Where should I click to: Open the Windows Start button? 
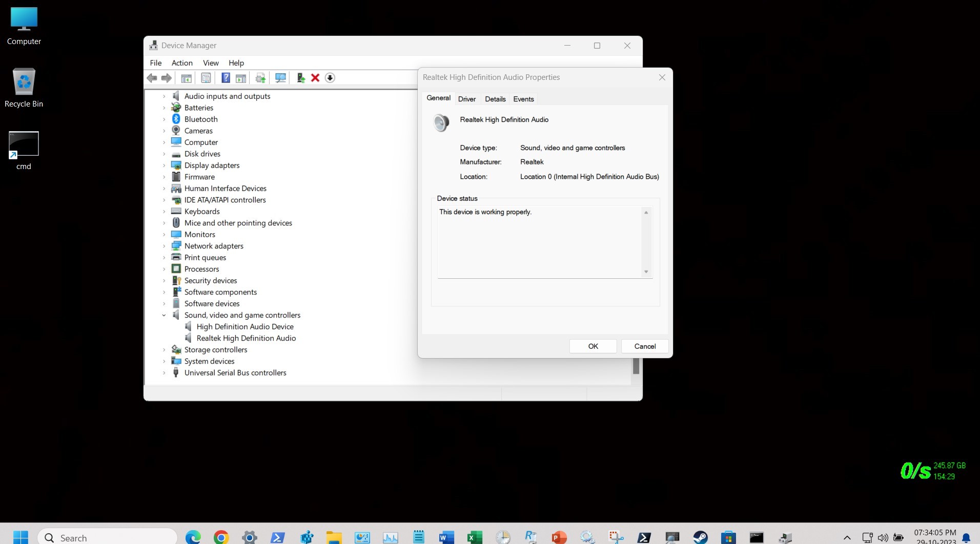click(x=21, y=537)
